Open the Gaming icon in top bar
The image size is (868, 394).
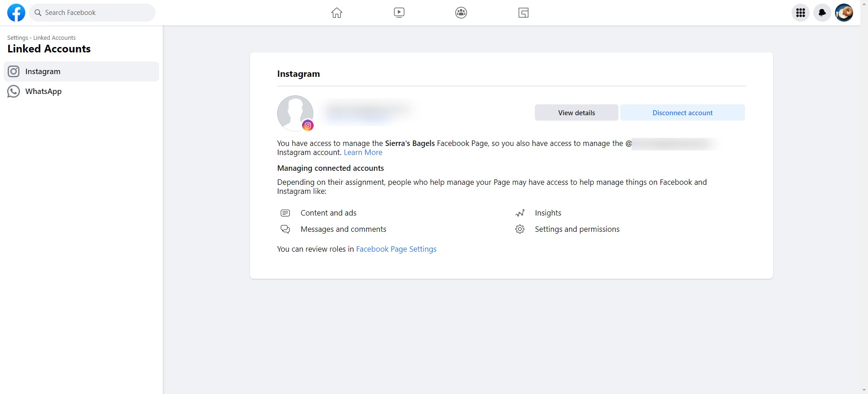[x=524, y=13]
